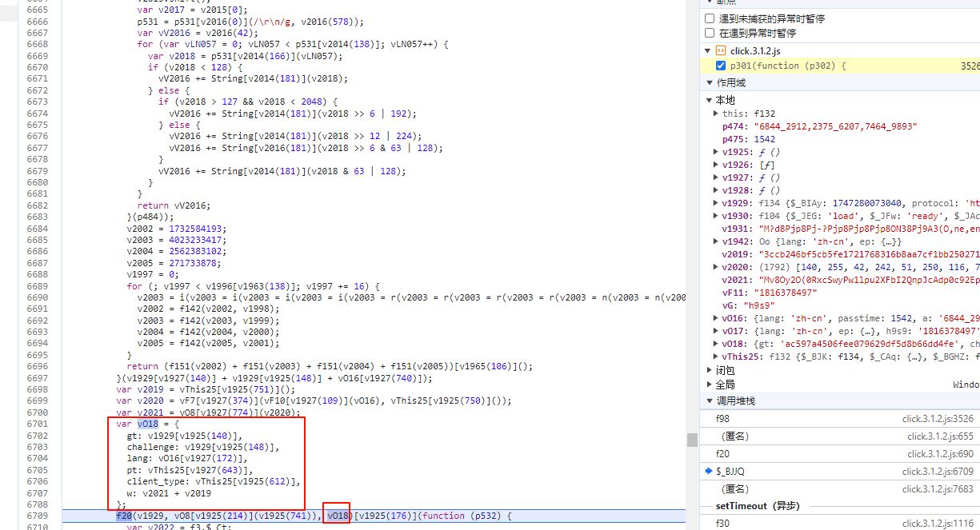Image resolution: width=980 pixels, height=530 pixels.
Task: Click the blue current-frame arrow beside $_BJJQ
Action: coord(709,472)
